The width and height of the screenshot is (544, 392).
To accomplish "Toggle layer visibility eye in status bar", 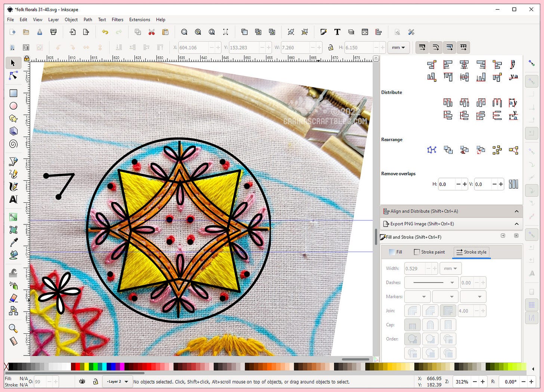I will [x=82, y=382].
